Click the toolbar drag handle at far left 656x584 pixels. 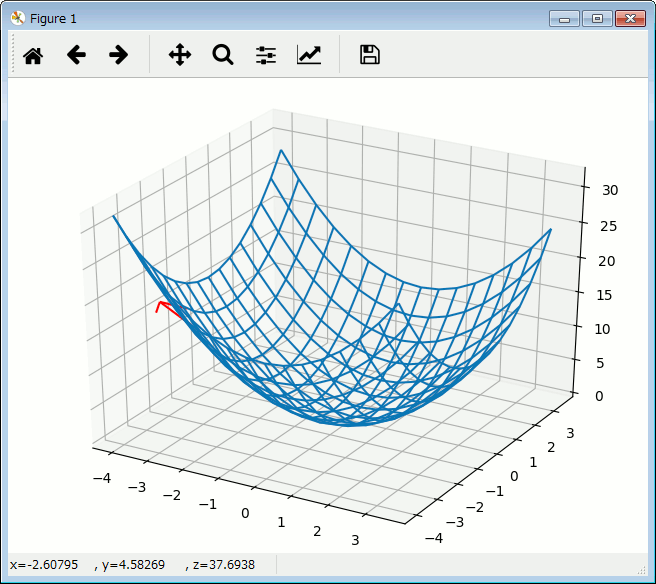[13, 55]
